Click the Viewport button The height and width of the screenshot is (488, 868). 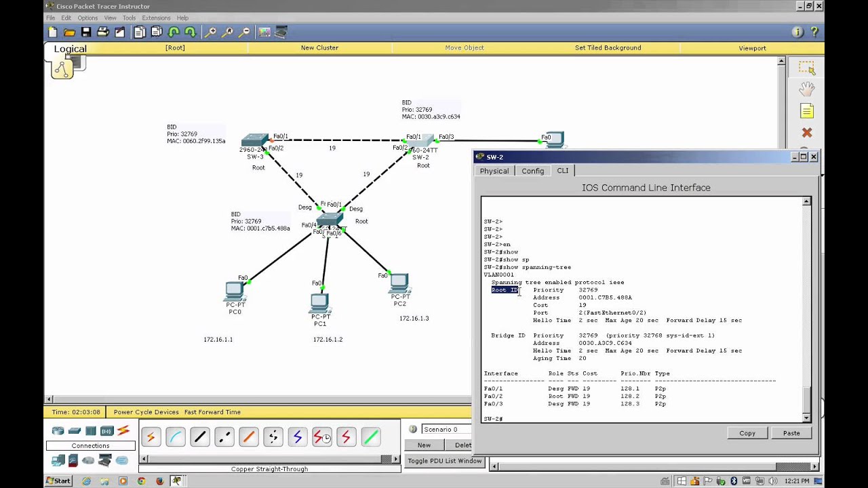pyautogui.click(x=752, y=48)
